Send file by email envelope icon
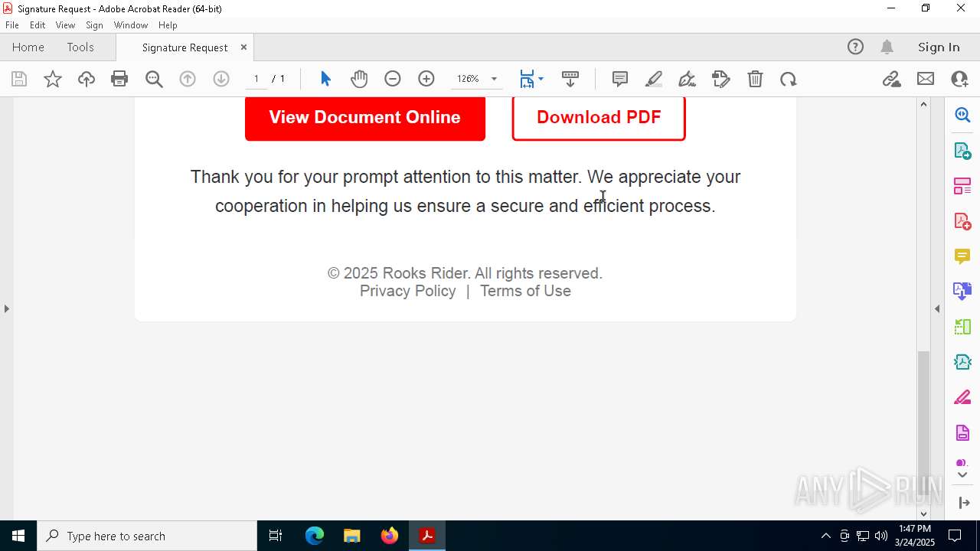This screenshot has width=980, height=551. [926, 79]
